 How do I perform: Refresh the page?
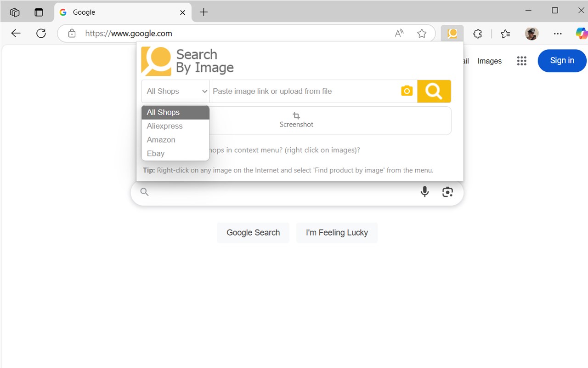point(41,33)
